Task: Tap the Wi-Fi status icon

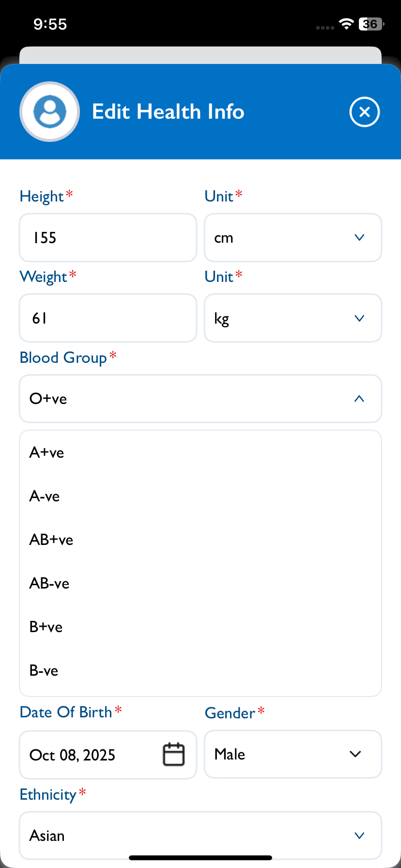Action: 346,24
